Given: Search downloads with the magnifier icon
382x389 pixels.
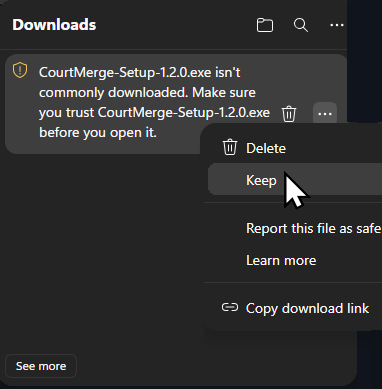Looking at the screenshot, I should coord(301,25).
